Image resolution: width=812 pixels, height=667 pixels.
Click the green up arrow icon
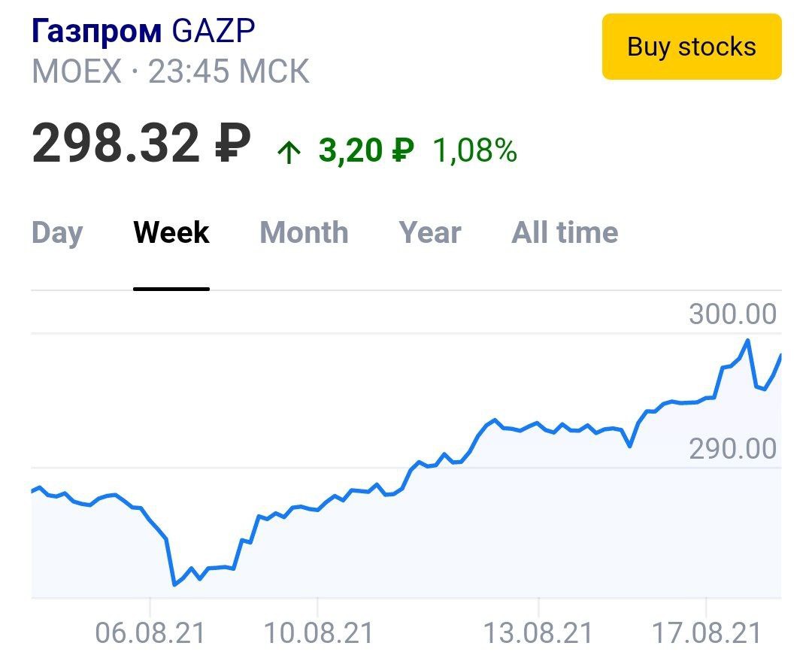pos(288,153)
